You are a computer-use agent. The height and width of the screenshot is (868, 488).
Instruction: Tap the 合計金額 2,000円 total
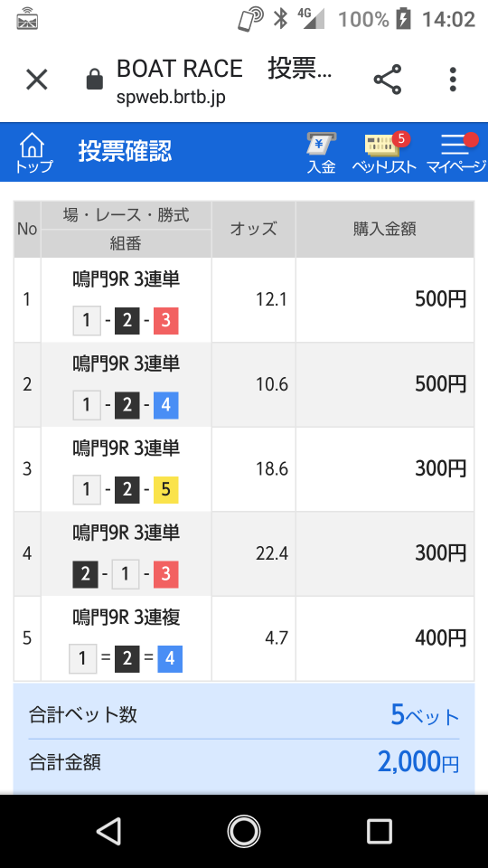(244, 763)
